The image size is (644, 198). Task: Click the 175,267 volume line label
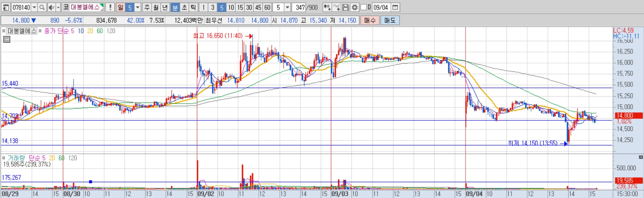(11, 177)
